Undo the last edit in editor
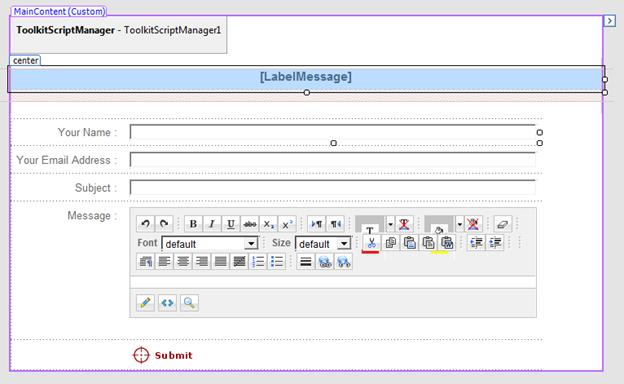 145,224
